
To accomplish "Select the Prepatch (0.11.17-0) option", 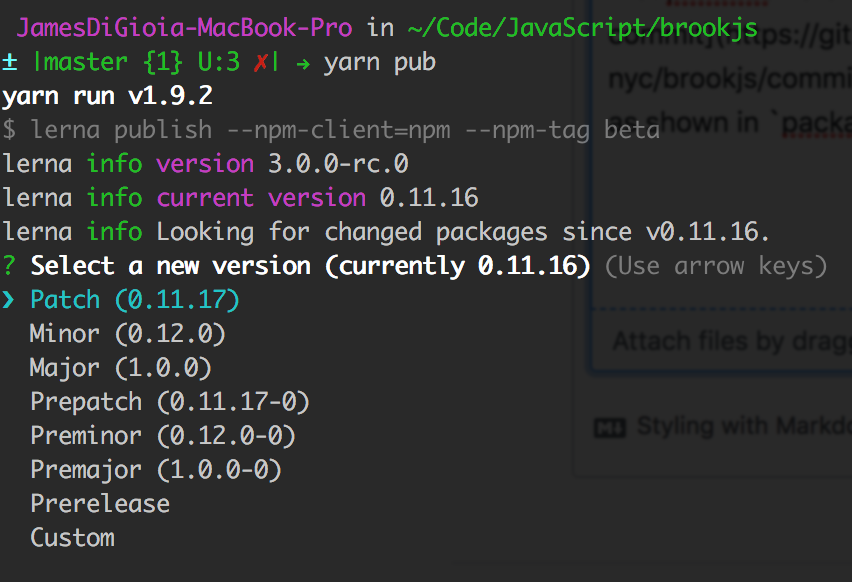I will (170, 402).
